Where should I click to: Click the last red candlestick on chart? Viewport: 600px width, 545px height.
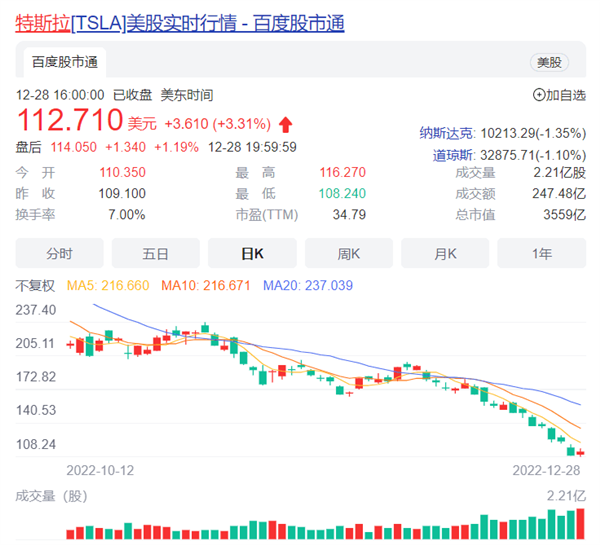[580, 453]
